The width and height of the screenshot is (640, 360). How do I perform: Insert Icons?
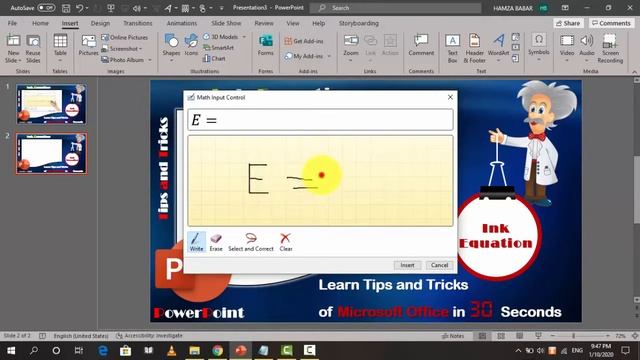coord(191,46)
